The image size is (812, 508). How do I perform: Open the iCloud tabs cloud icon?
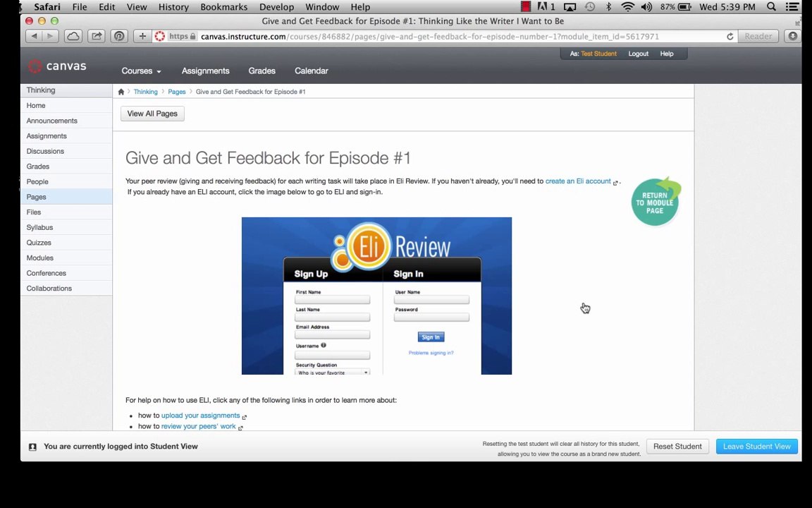(73, 36)
